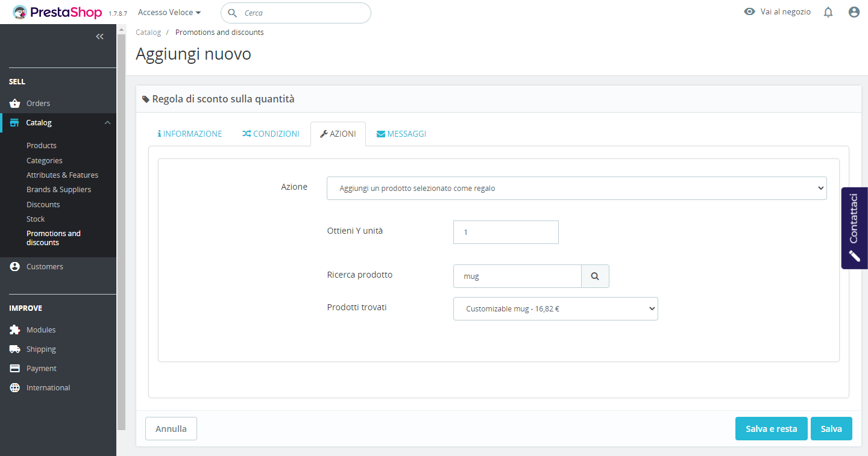This screenshot has width=868, height=456.
Task: Click the Customers person icon
Action: (15, 267)
